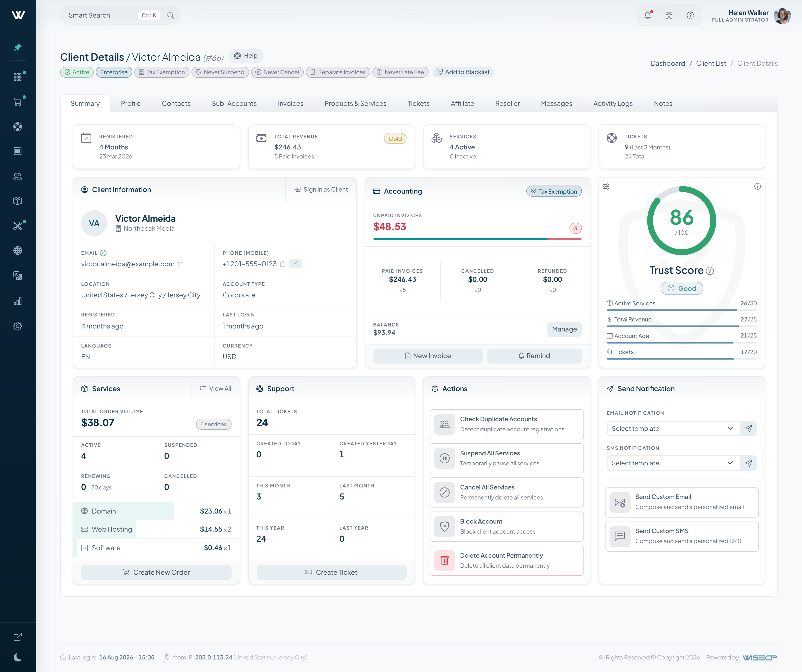Click the WISECP logo in sidebar
Viewport: 802px width, 672px height.
pos(18,15)
